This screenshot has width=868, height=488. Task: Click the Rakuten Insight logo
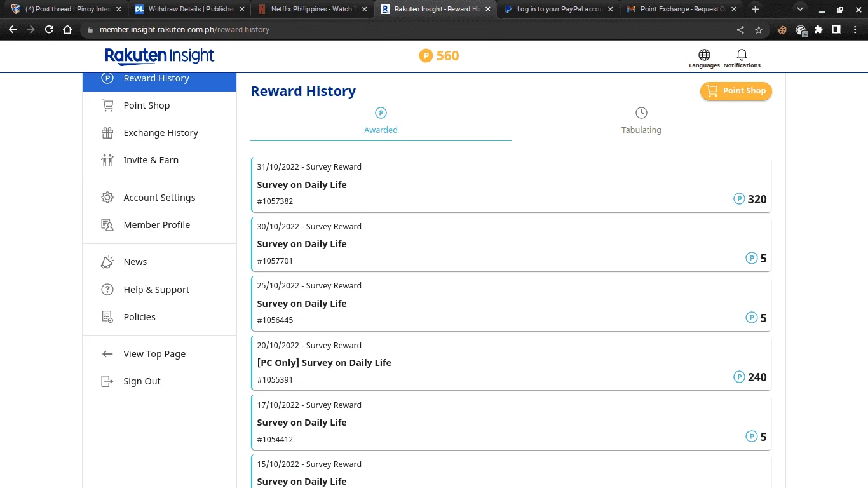tap(159, 56)
